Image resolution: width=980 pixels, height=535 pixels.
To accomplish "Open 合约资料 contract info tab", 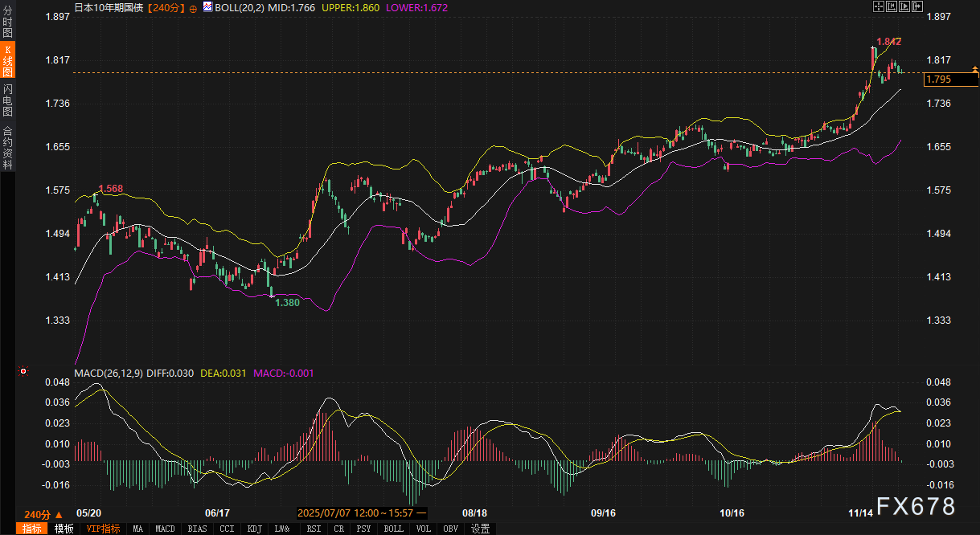I will (7, 147).
